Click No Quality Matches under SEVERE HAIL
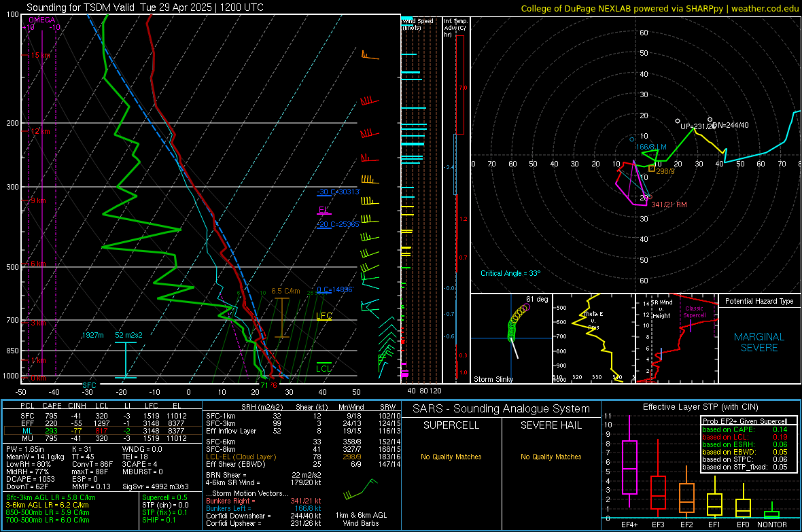The width and height of the screenshot is (802, 532). click(551, 457)
